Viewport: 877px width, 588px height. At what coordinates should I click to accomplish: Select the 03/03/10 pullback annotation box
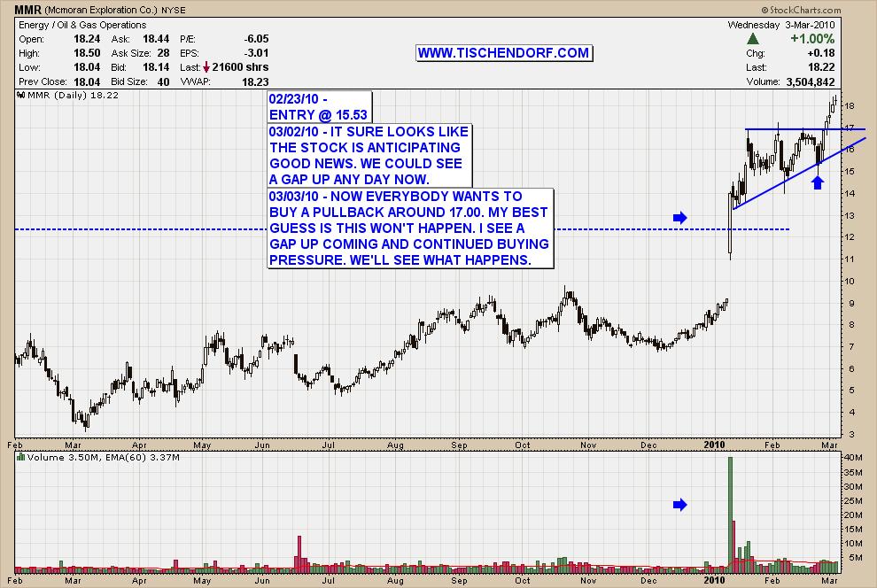pos(409,228)
